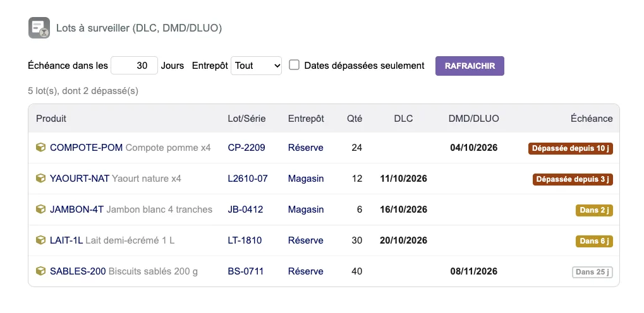Click the Qté column header
The image size is (644, 313).
tap(355, 119)
